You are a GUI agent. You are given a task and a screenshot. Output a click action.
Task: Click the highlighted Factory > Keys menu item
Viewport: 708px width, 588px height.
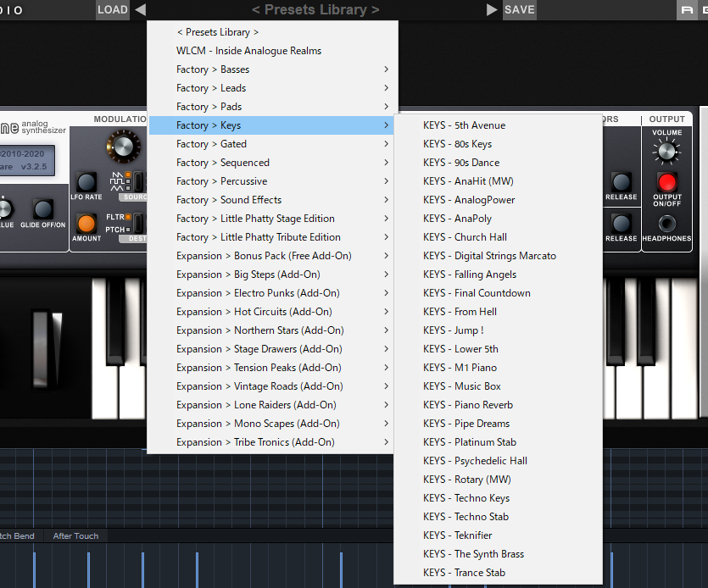coord(271,125)
